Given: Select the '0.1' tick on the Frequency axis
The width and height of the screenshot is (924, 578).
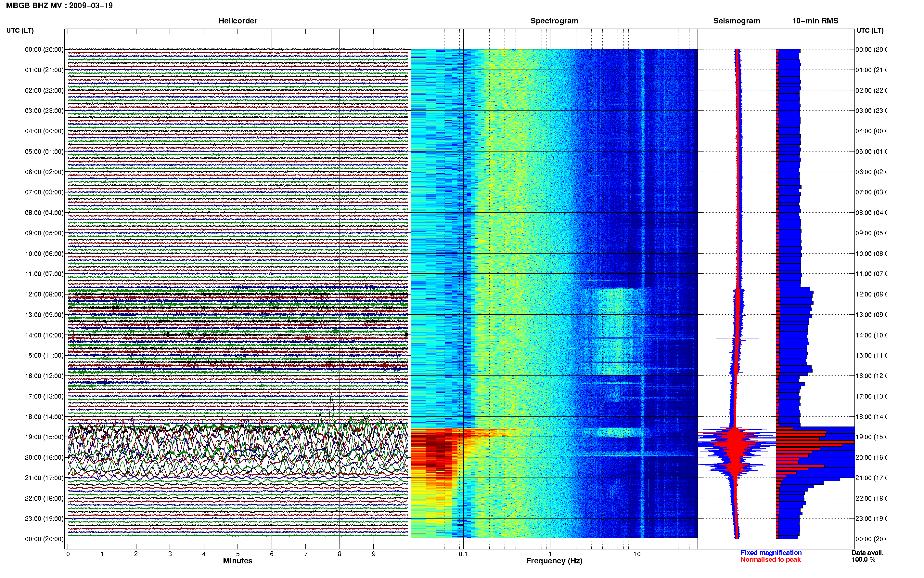Looking at the screenshot, I should (463, 554).
